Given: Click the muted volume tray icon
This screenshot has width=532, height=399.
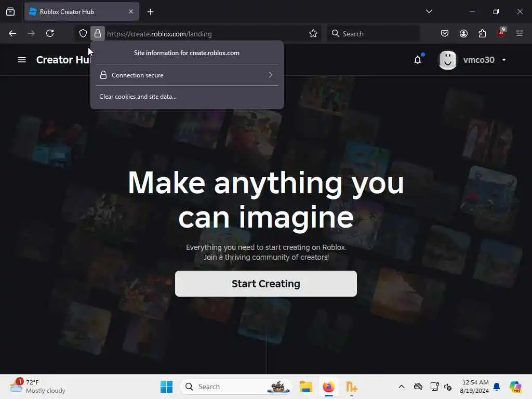Looking at the screenshot, I should click(448, 387).
